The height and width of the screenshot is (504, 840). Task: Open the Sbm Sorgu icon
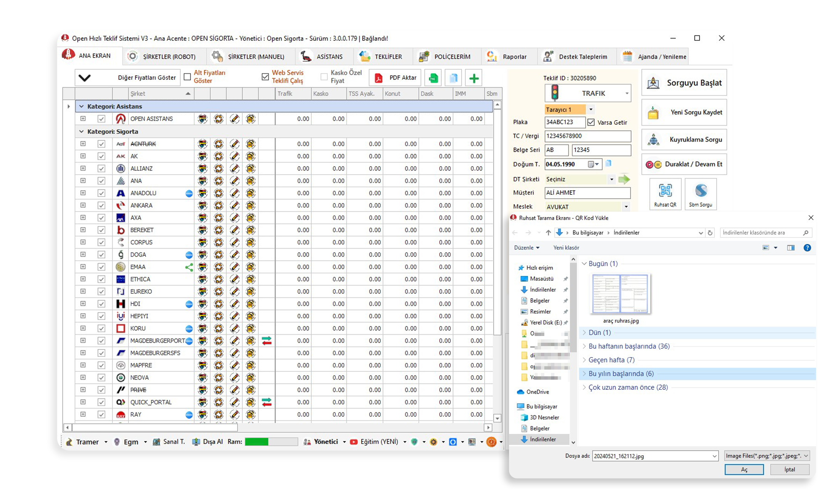(x=701, y=191)
